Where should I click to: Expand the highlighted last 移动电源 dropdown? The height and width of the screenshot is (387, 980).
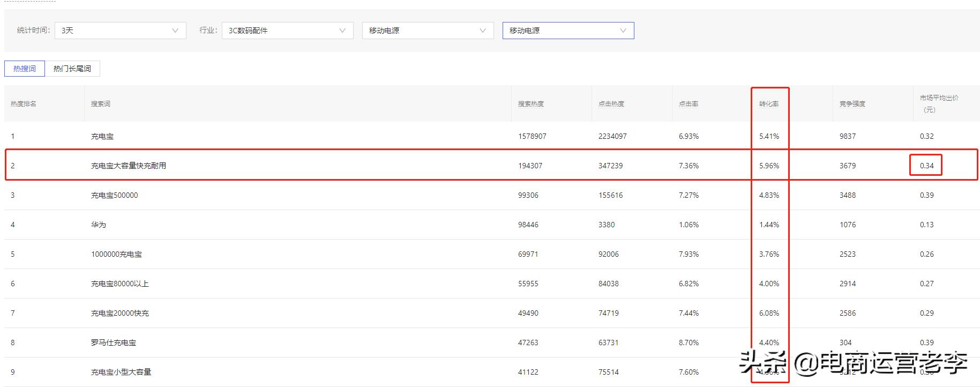click(x=568, y=31)
